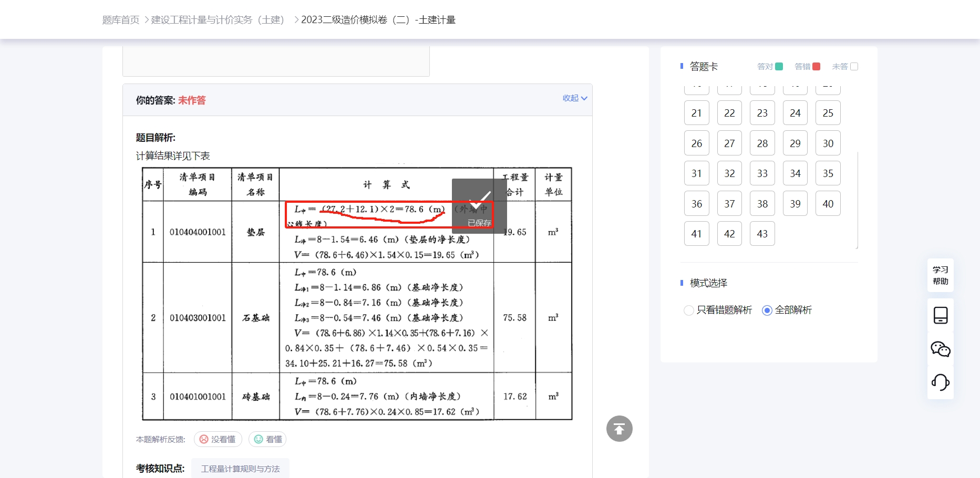The width and height of the screenshot is (980, 478).
Task: Jump to question 23 in answer card
Action: pos(762,113)
